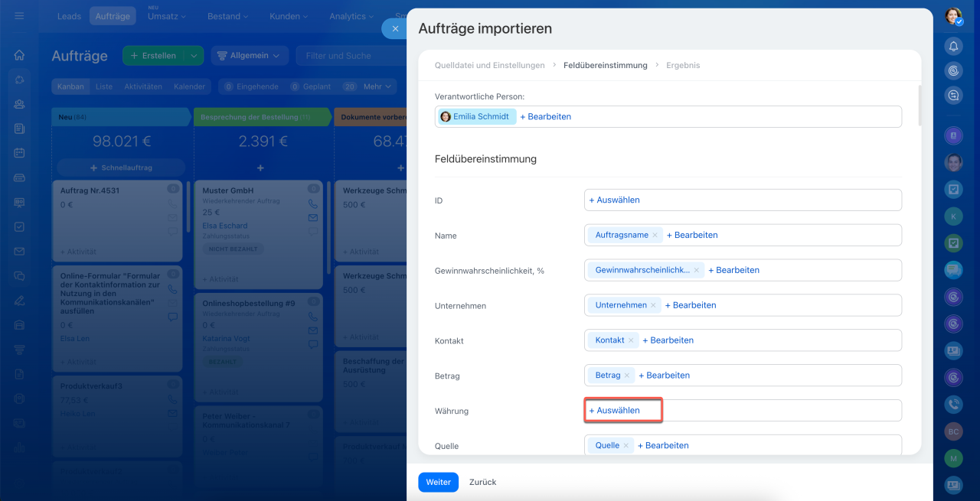Click the hamburger menu icon
The width and height of the screenshot is (980, 501).
click(x=19, y=16)
